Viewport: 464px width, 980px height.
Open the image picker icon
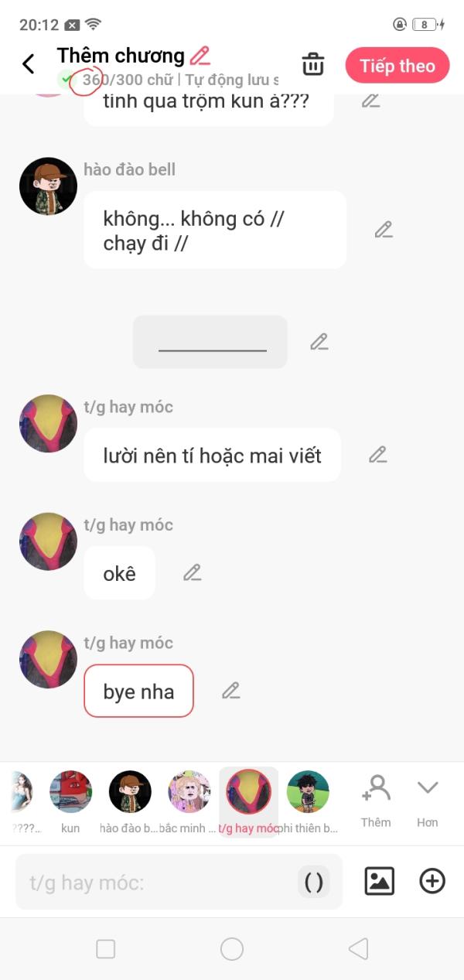[x=379, y=881]
